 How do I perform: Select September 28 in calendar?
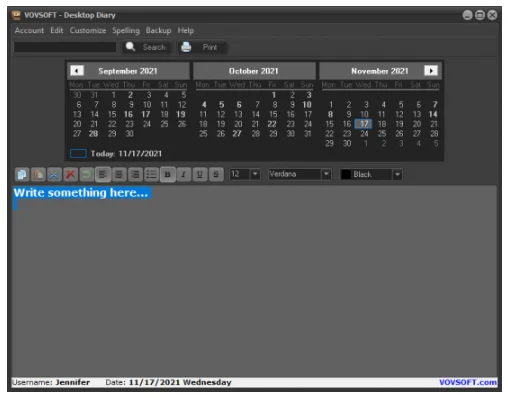(93, 134)
